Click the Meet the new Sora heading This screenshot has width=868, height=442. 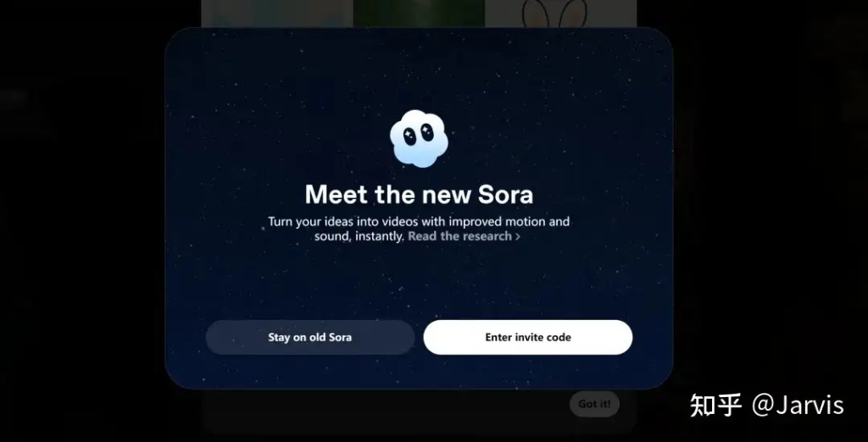click(x=419, y=195)
